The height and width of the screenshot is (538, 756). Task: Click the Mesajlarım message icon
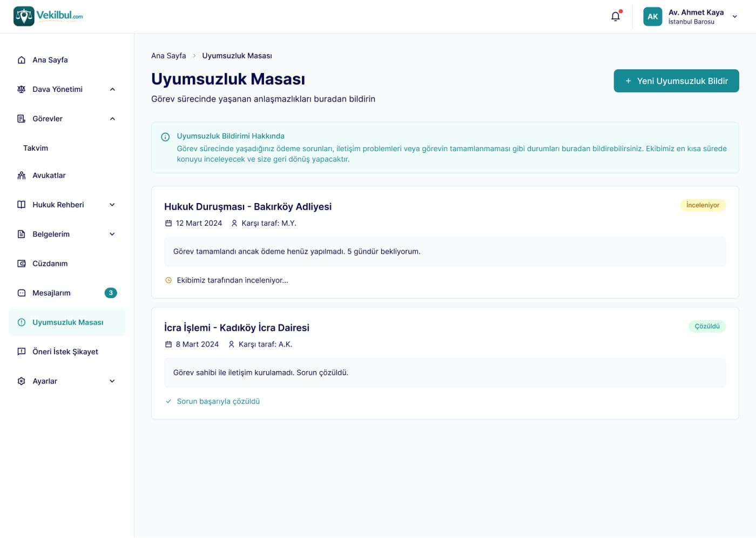[22, 293]
